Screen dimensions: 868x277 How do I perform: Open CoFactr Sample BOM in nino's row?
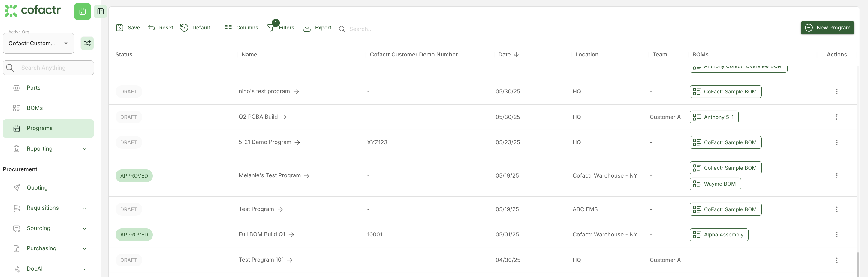(725, 92)
